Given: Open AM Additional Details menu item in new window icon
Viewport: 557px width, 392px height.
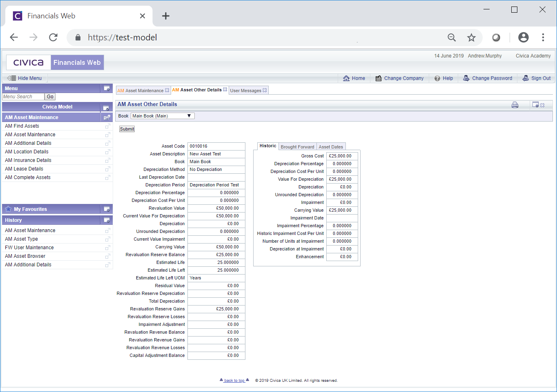Looking at the screenshot, I should (108, 143).
